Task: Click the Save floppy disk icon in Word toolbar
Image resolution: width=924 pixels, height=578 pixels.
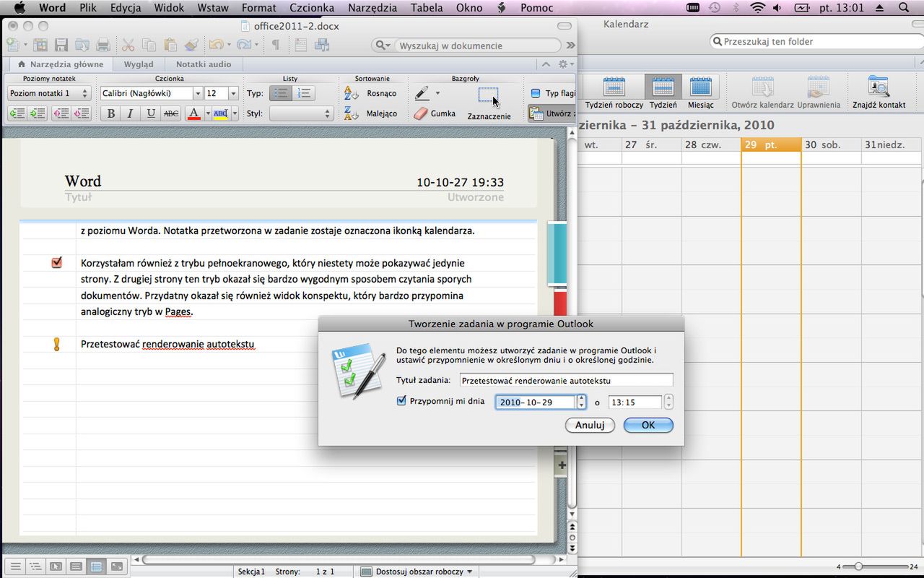Action: click(x=61, y=45)
